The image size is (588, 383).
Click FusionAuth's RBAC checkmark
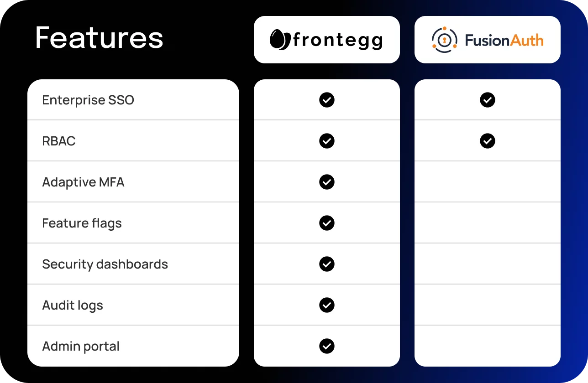click(x=488, y=141)
